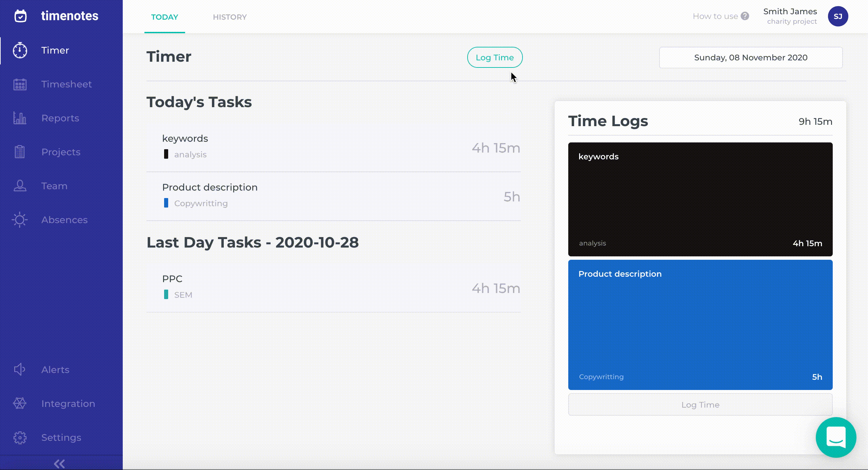Click Log Time button under Time Logs
Image resolution: width=868 pixels, height=470 pixels.
coord(700,405)
